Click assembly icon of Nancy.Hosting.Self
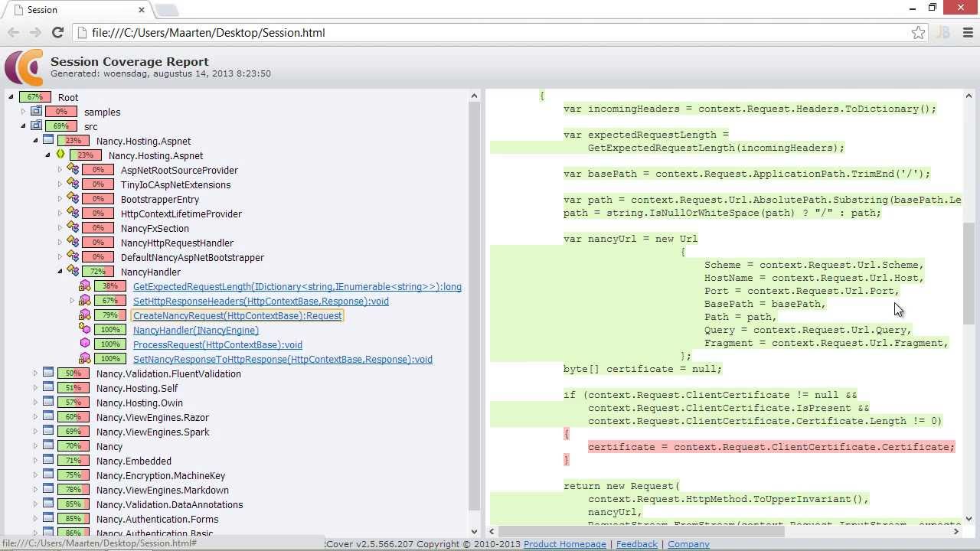This screenshot has height=551, width=980. pyautogui.click(x=48, y=388)
